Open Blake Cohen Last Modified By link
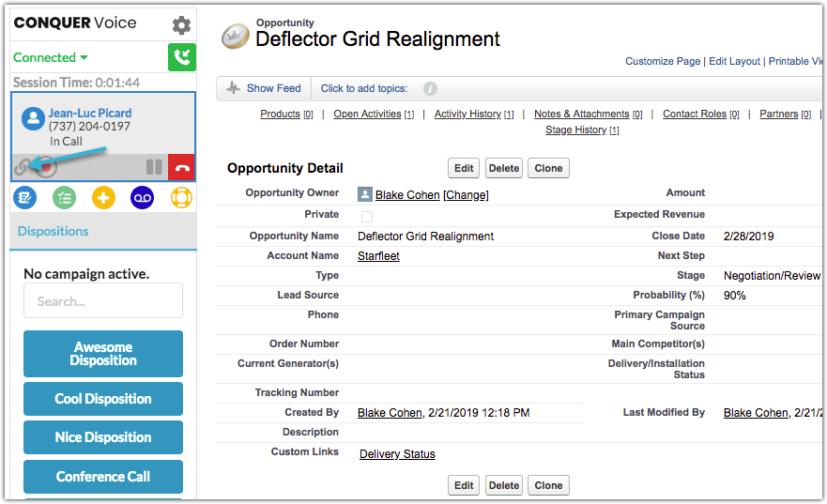 pyautogui.click(x=756, y=413)
